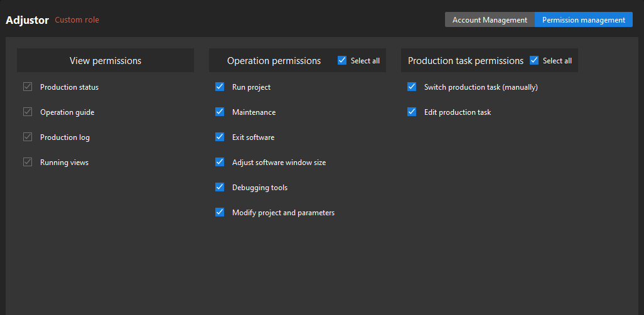Toggle Switch production task (manually) checkbox
Viewport: 644px width, 315px height.
(x=412, y=87)
